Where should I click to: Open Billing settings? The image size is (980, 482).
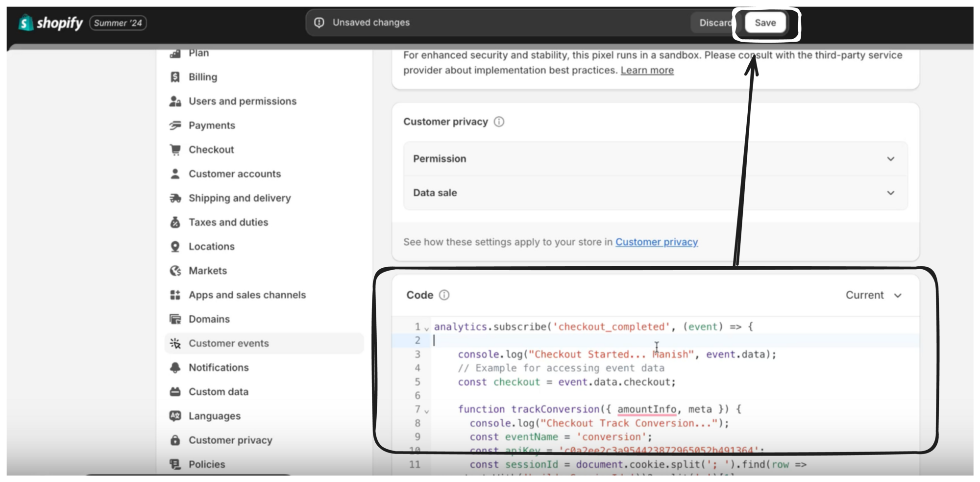click(203, 77)
